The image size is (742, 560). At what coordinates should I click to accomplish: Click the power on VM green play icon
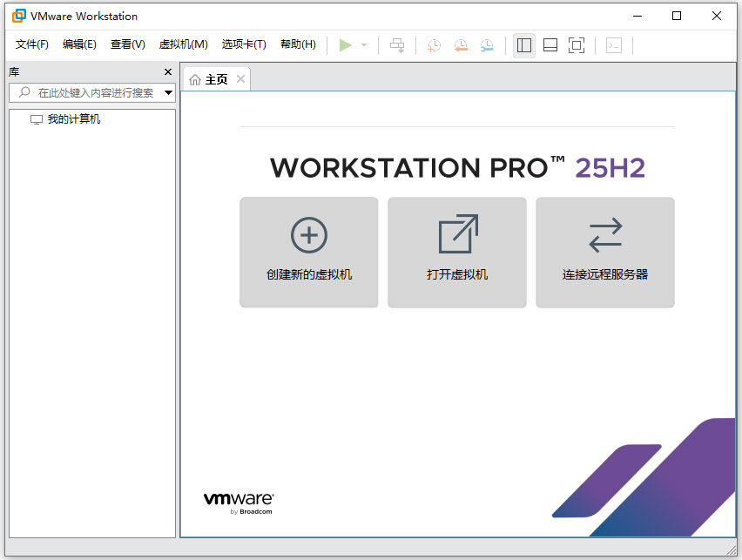coord(345,45)
